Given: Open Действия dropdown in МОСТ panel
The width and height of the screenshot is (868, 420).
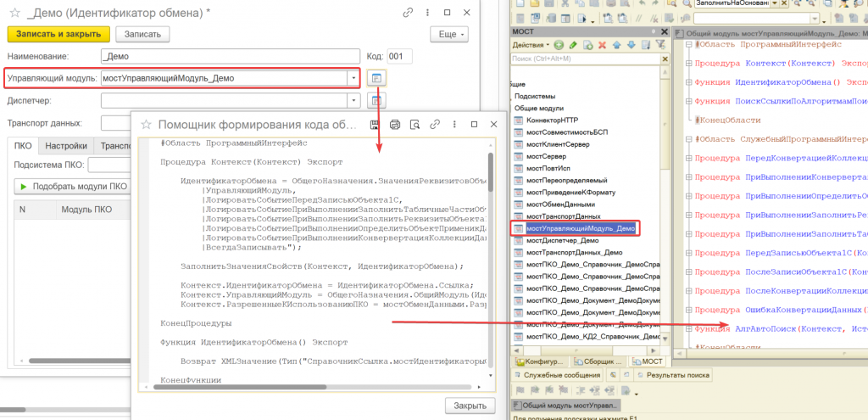Looking at the screenshot, I should pos(531,45).
